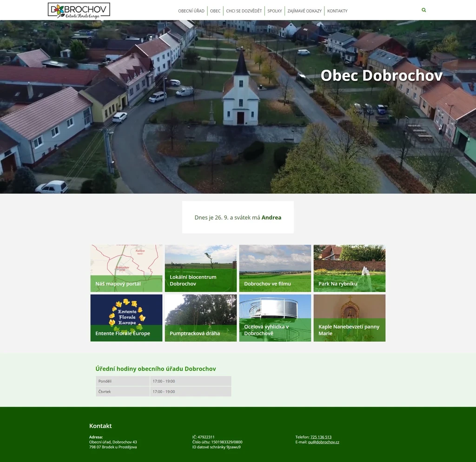Open the Pumptracková dráha tile
The height and width of the screenshot is (462, 476).
[x=201, y=318]
